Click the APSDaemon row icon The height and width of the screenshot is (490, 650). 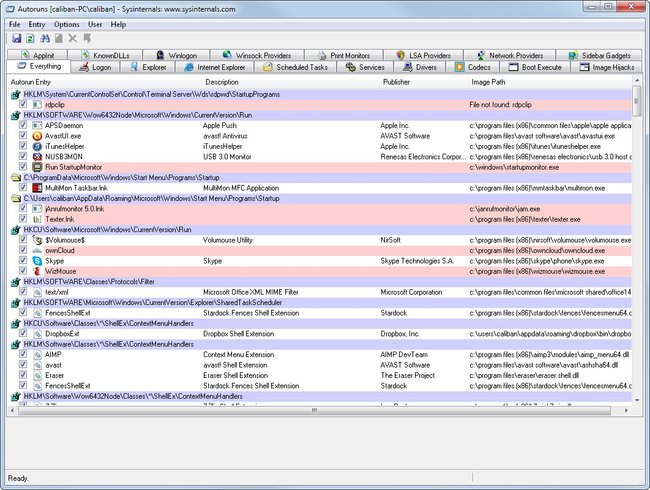(x=37, y=126)
